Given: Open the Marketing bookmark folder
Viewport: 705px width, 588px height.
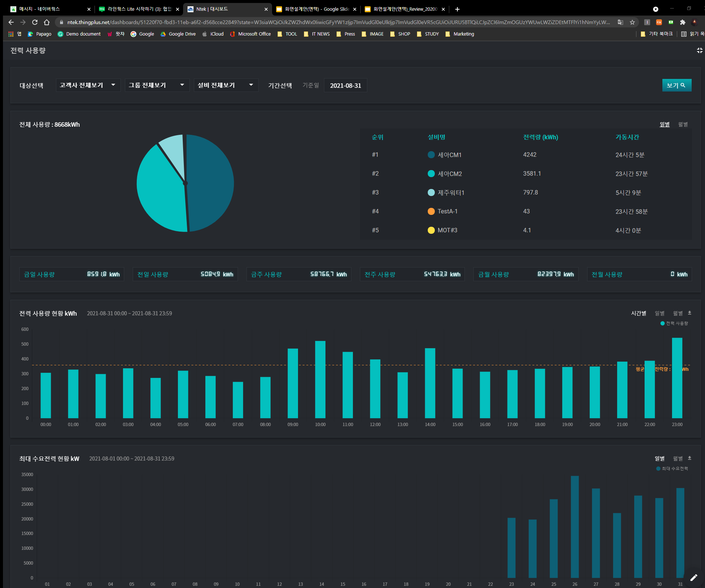Looking at the screenshot, I should (460, 34).
